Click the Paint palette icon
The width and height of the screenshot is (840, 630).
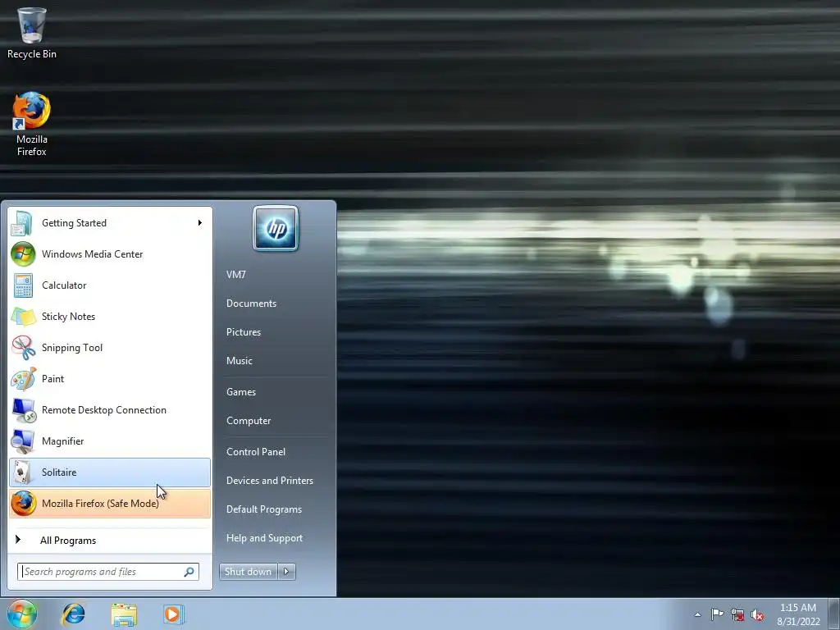(23, 379)
